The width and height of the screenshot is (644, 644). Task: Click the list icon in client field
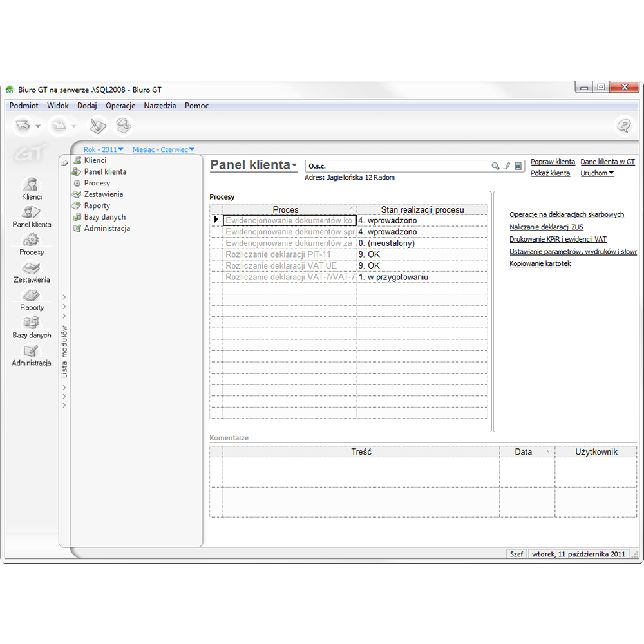(518, 166)
